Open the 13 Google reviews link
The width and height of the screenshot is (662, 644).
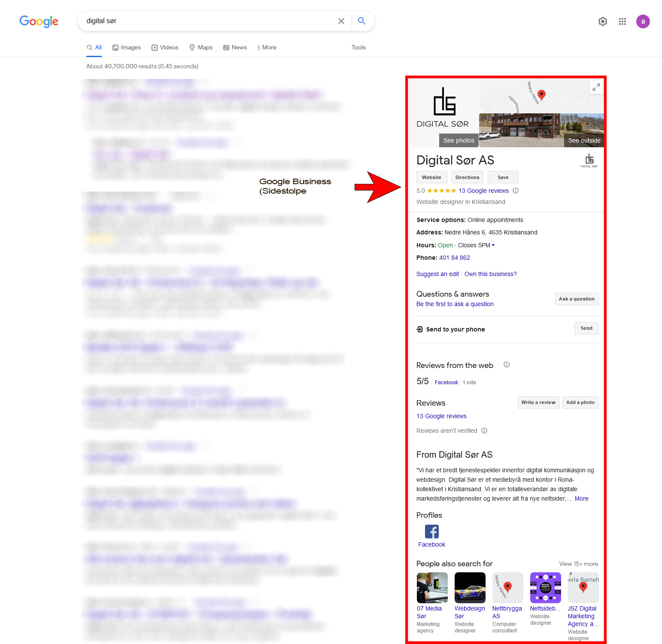point(483,191)
